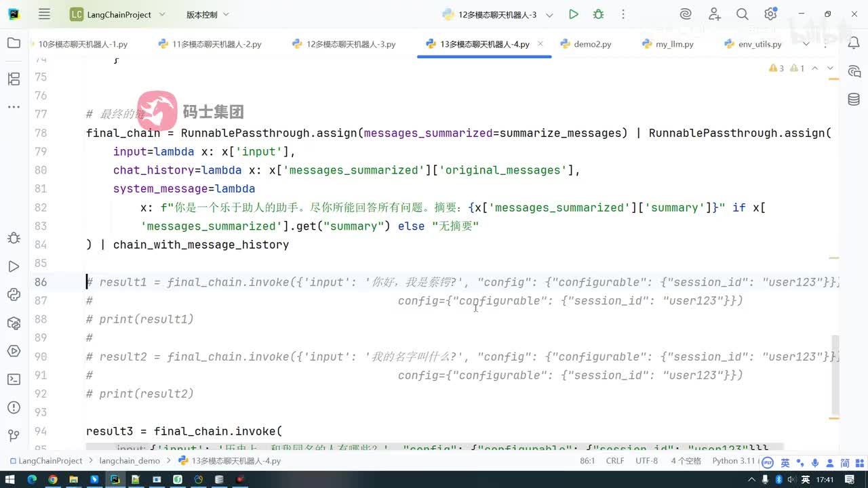Show more tool windows in left sidebar
This screenshot has width=868, height=488.
click(x=14, y=107)
